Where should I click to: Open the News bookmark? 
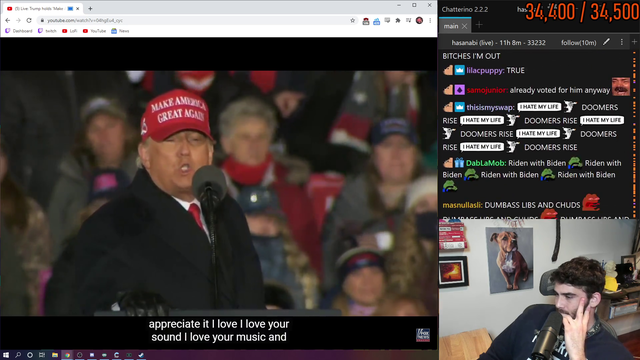tap(120, 31)
